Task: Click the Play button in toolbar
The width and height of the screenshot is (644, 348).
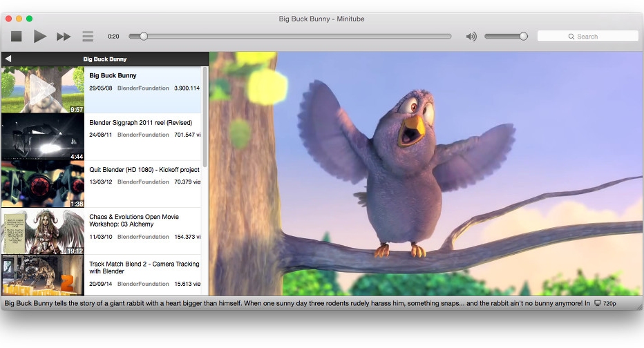Action: coord(39,37)
